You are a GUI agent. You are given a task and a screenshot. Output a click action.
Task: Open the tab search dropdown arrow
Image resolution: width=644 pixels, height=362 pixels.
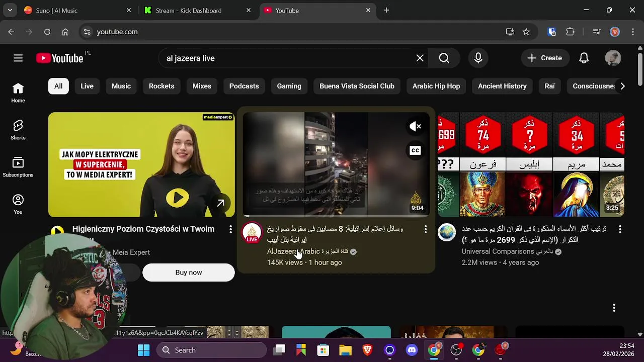tap(10, 10)
